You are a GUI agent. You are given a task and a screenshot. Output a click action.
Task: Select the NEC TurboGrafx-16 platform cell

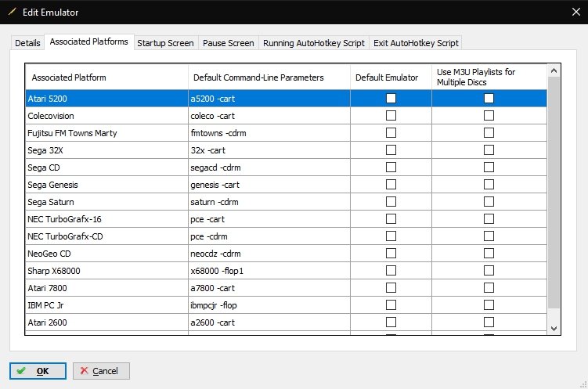tap(107, 219)
